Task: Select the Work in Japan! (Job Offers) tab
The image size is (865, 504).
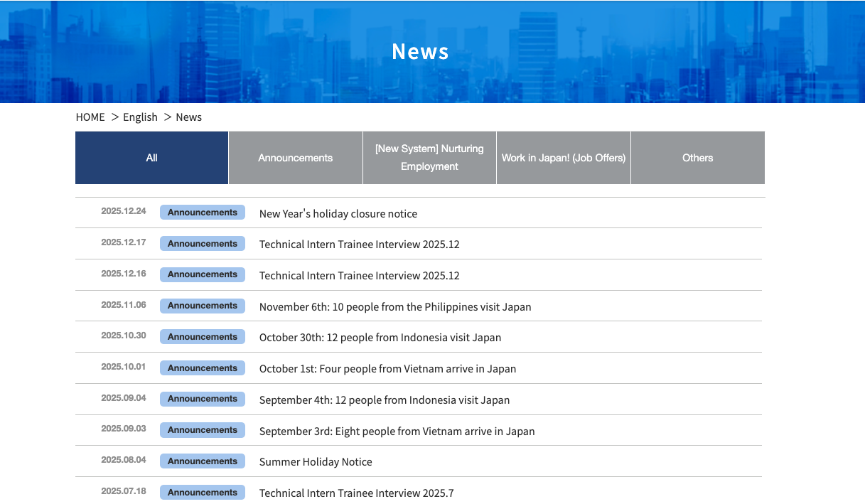Action: (x=563, y=158)
